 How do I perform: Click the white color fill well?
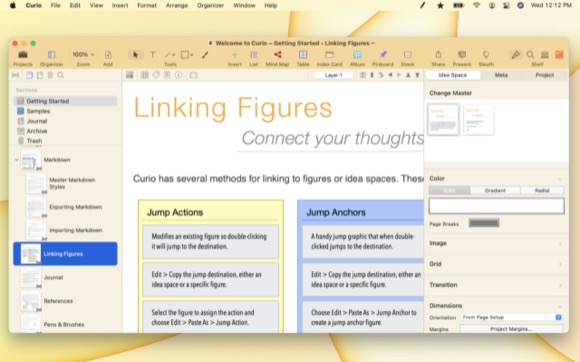pyautogui.click(x=496, y=206)
